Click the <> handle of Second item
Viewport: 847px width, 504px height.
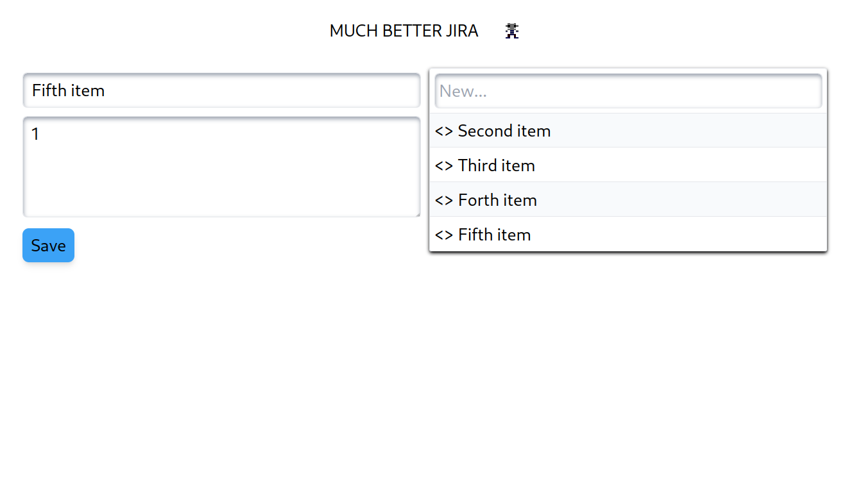click(x=444, y=131)
